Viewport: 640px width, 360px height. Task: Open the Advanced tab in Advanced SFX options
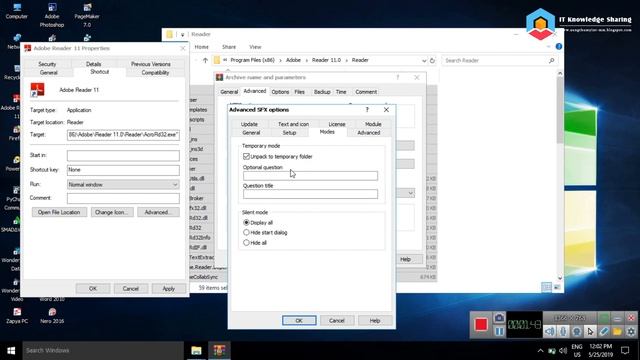click(369, 133)
